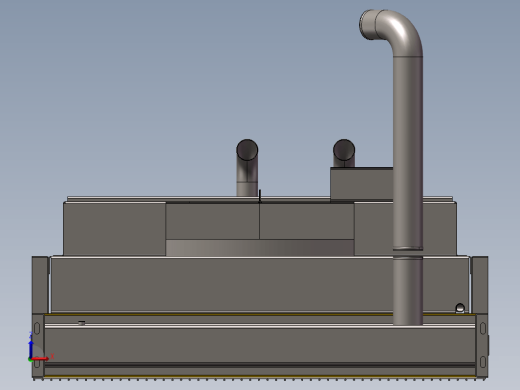This screenshot has width=520, height=390.
Task: Click the red X axis of the coordinate triad
Action: pos(40,359)
